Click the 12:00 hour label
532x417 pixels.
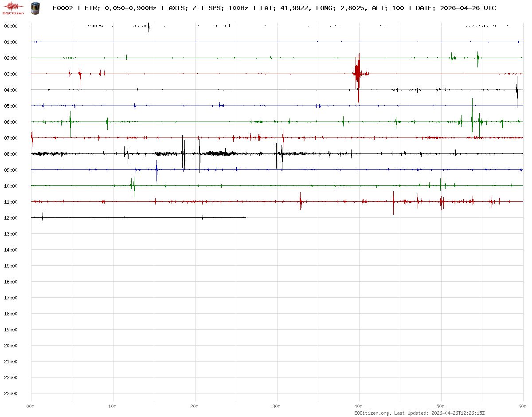click(11, 218)
